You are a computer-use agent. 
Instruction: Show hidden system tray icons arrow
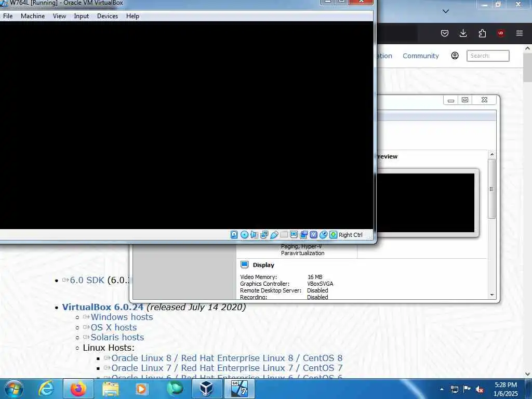[x=442, y=389]
